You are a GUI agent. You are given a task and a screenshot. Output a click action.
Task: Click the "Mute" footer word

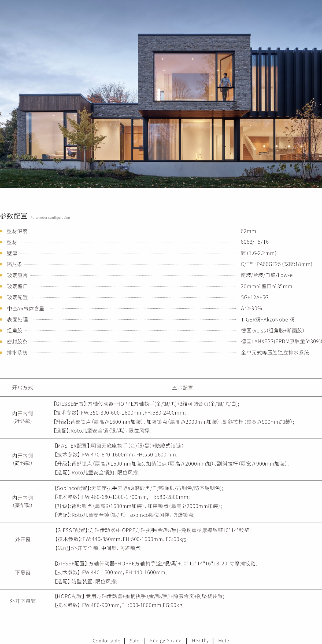tap(224, 641)
